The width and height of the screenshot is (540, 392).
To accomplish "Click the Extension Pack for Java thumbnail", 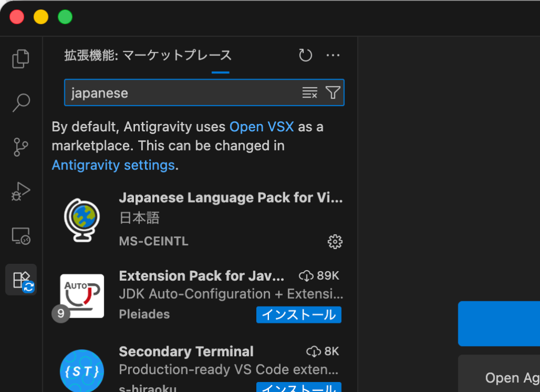I will [82, 296].
